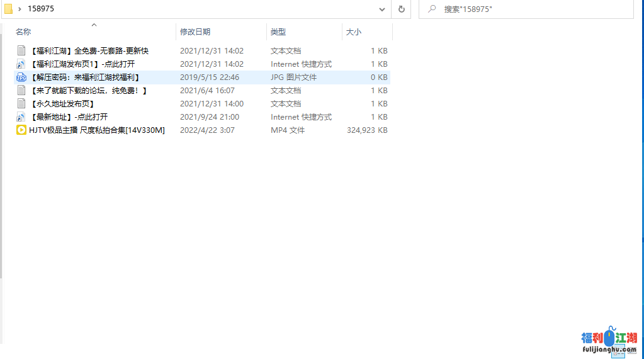Viewport: 644px width, 359px height.
Task: Expand the breadcrumb chevron before 158975
Action: click(20, 9)
